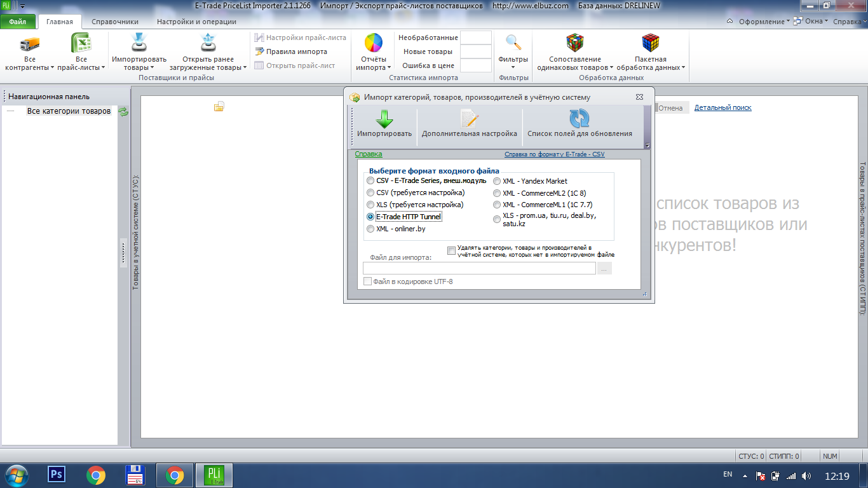Click the Отмена button
This screenshot has width=868, height=488.
pyautogui.click(x=670, y=108)
